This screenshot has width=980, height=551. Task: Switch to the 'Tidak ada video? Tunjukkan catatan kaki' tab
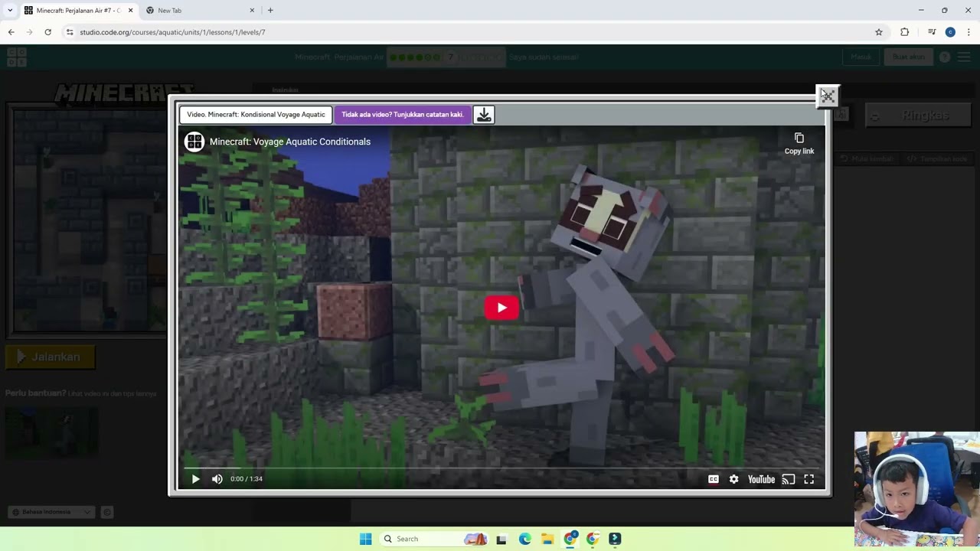403,115
